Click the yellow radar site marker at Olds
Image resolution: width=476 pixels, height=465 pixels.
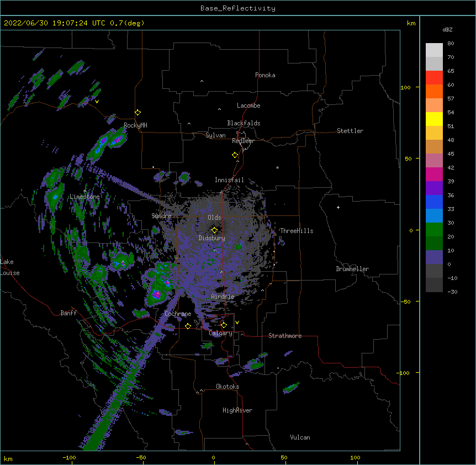[214, 230]
